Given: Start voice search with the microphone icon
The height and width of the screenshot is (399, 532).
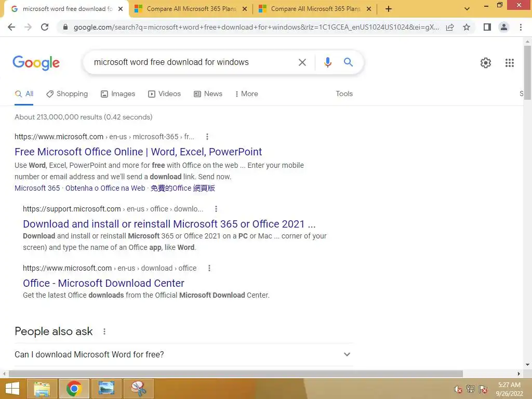Looking at the screenshot, I should [327, 62].
